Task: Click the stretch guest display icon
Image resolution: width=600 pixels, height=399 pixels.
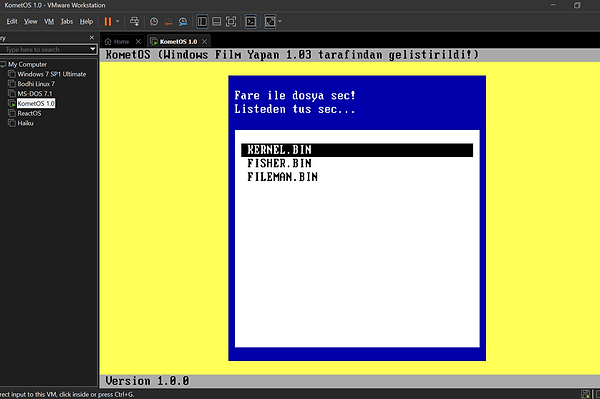Action: pyautogui.click(x=270, y=21)
